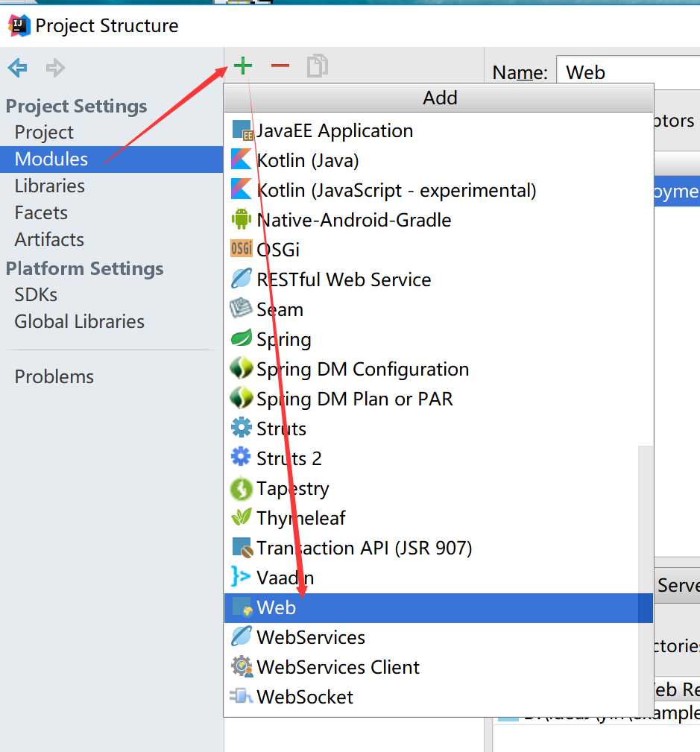
Task: Click Spring DM Configuration label
Action: click(x=363, y=370)
